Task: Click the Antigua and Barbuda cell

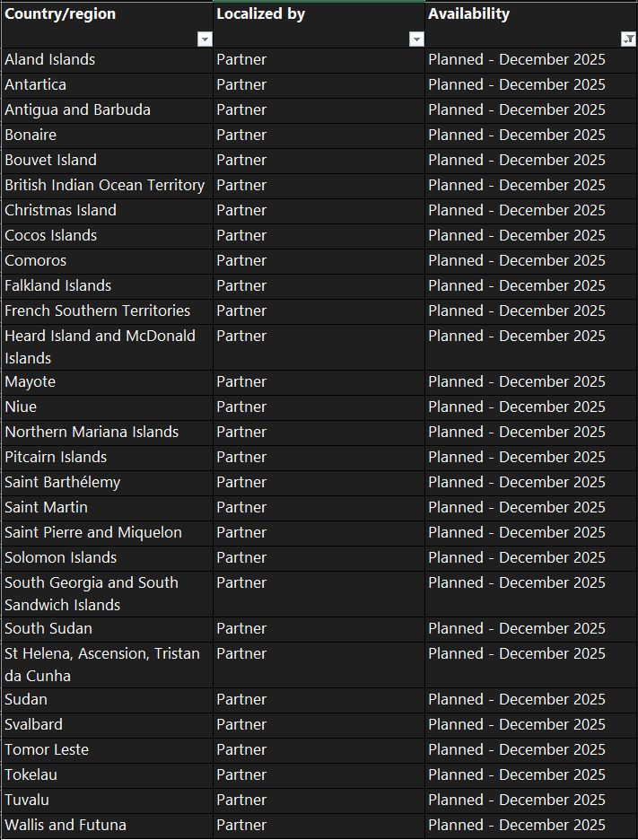Action: pos(78,110)
